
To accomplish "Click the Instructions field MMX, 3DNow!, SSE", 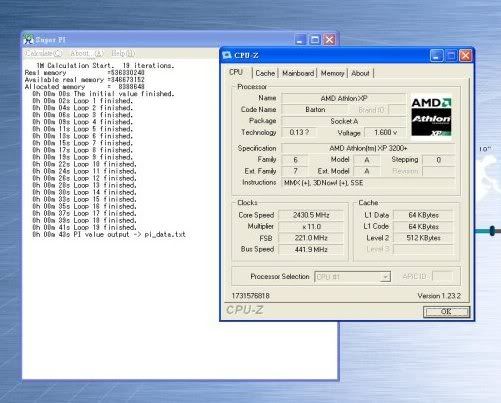I will [x=368, y=183].
